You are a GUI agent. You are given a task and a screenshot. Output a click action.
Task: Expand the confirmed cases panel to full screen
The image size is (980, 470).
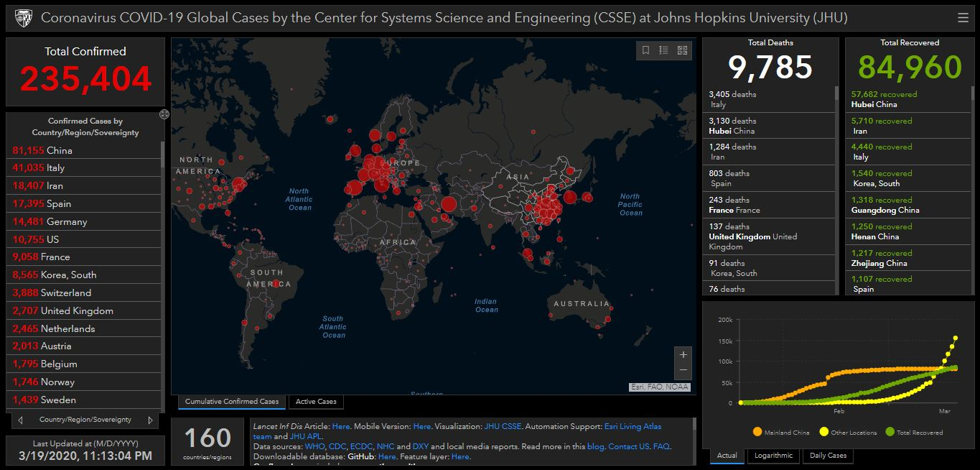click(164, 114)
